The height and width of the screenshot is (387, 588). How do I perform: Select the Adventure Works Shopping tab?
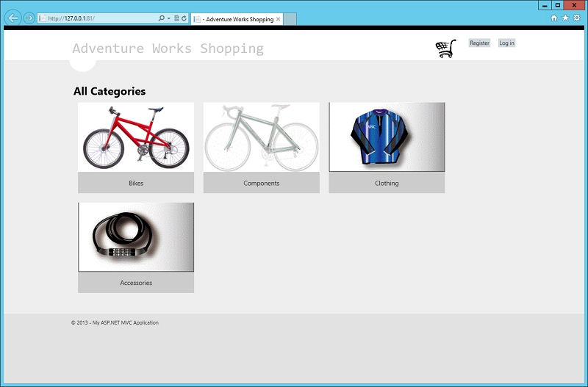[237, 19]
